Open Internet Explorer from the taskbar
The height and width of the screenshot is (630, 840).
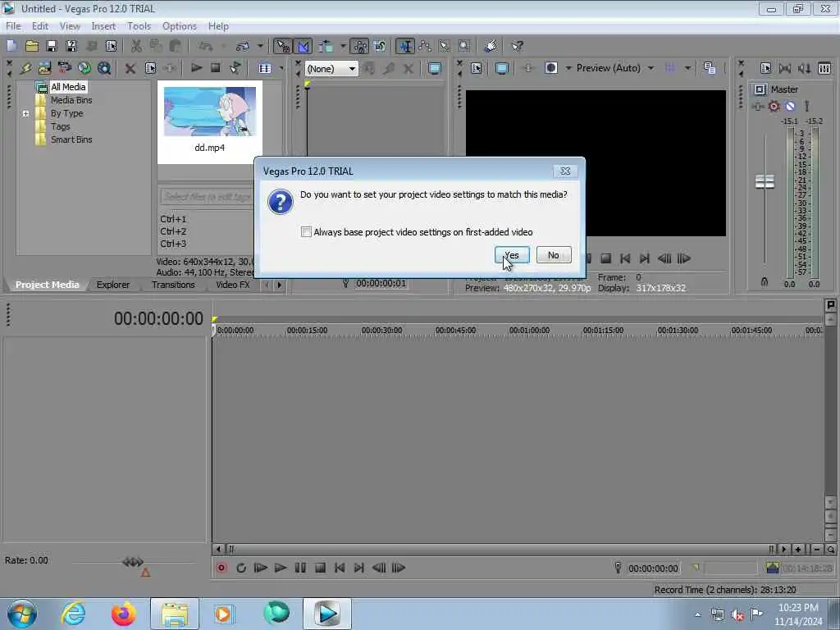[73, 614]
